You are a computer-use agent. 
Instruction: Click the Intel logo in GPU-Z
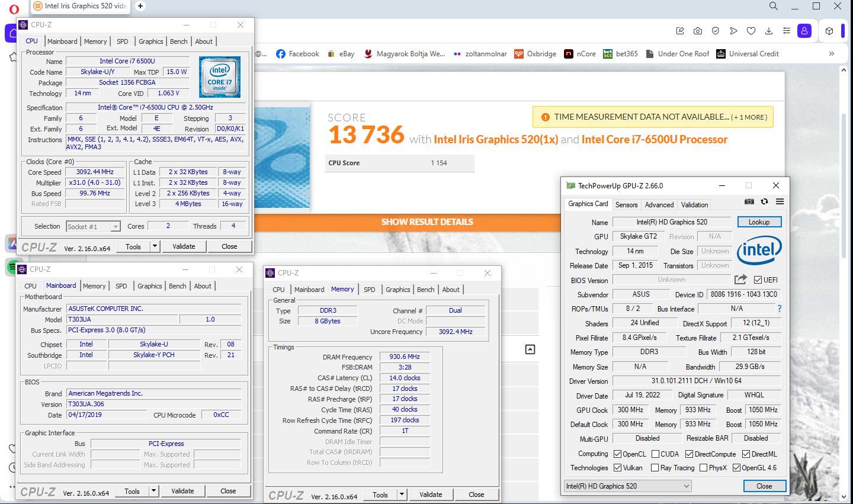pyautogui.click(x=759, y=250)
